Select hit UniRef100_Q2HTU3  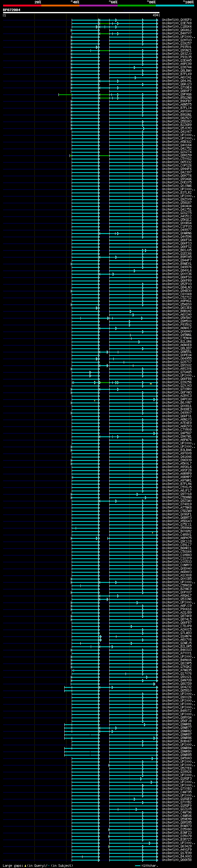click(x=177, y=40)
